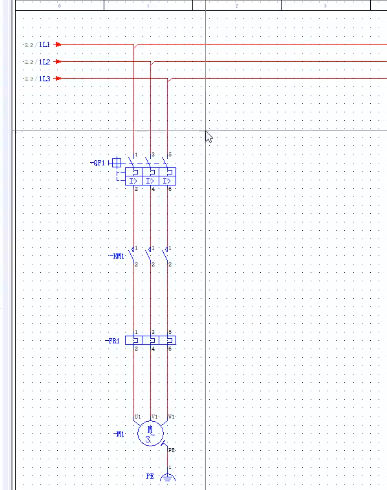Click the 1L2 label text
This screenshot has height=490, width=387.
click(44, 62)
